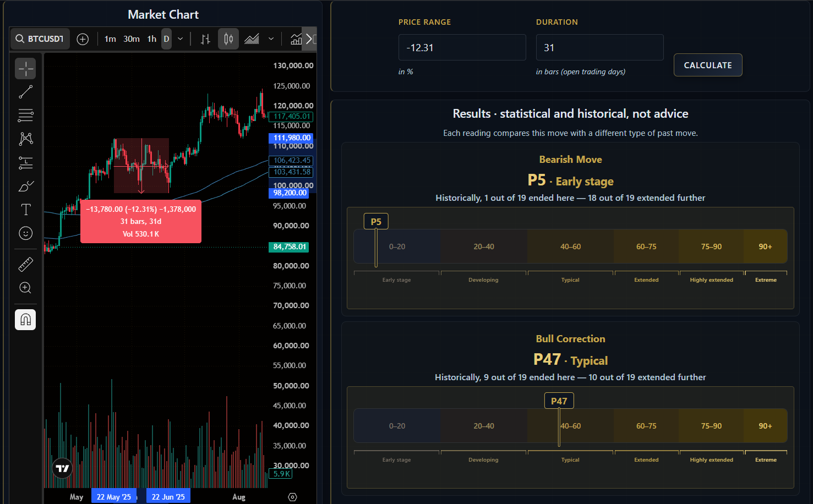Select the daily D interval
This screenshot has height=504, width=813.
[166, 39]
